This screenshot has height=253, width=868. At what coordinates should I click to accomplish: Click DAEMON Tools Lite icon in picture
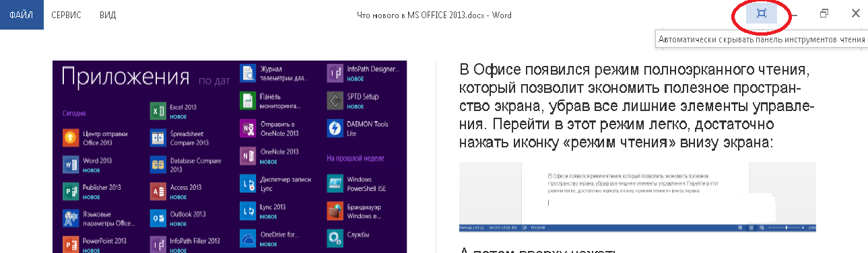(335, 128)
